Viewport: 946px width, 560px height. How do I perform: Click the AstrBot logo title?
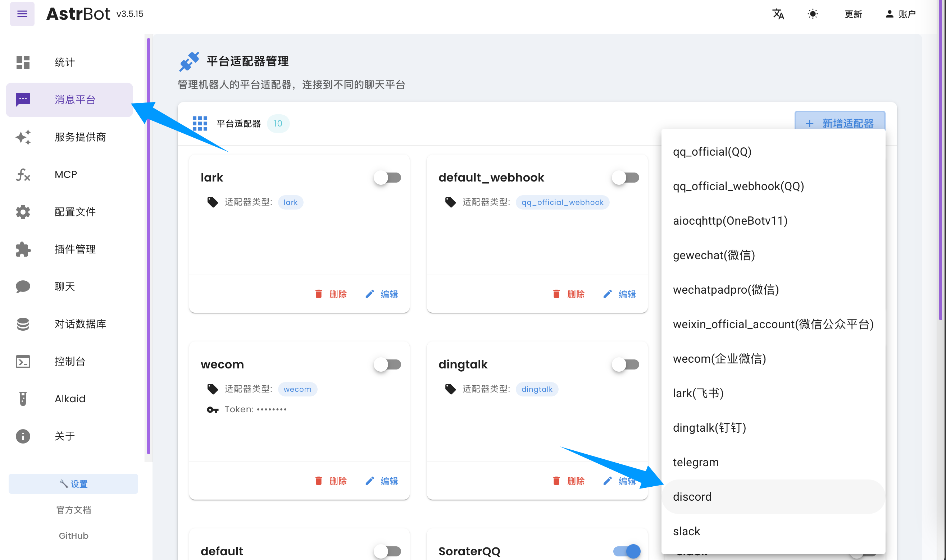point(78,14)
